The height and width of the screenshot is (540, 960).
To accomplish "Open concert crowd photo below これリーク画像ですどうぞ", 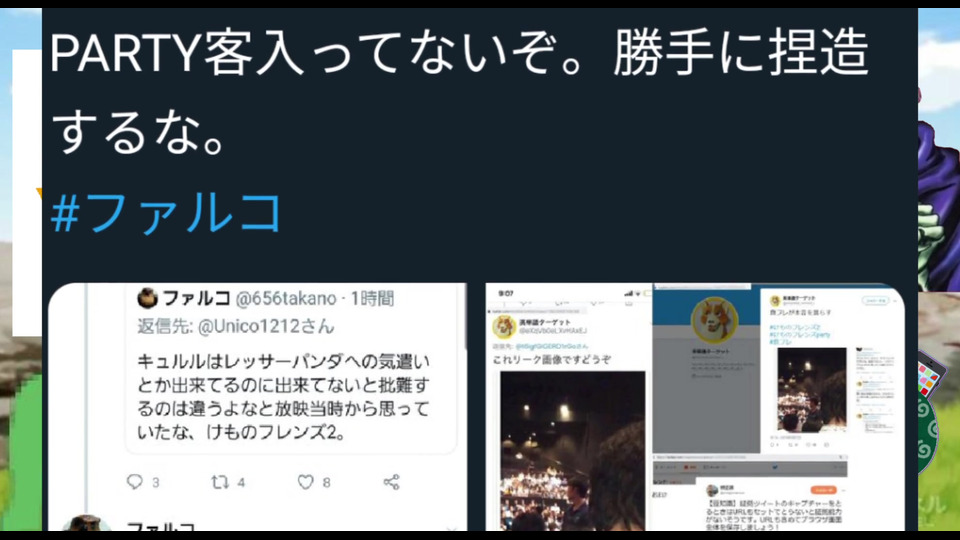I will pyautogui.click(x=572, y=451).
